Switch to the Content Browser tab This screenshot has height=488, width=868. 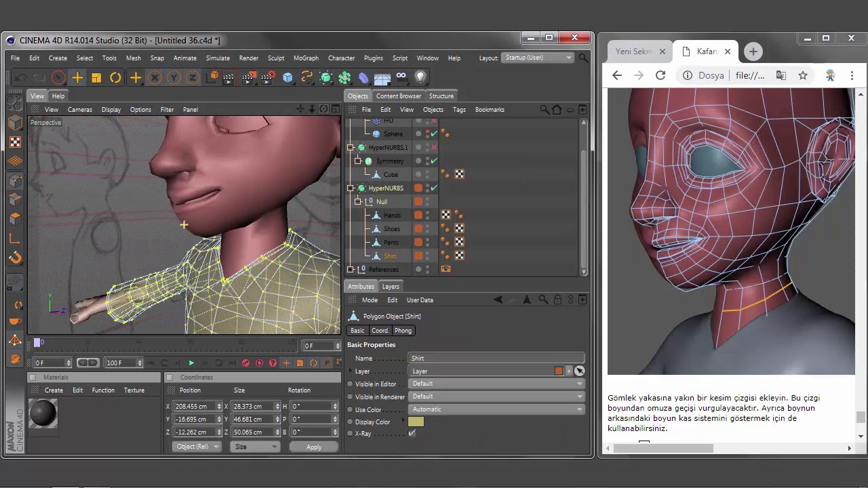pyautogui.click(x=399, y=96)
